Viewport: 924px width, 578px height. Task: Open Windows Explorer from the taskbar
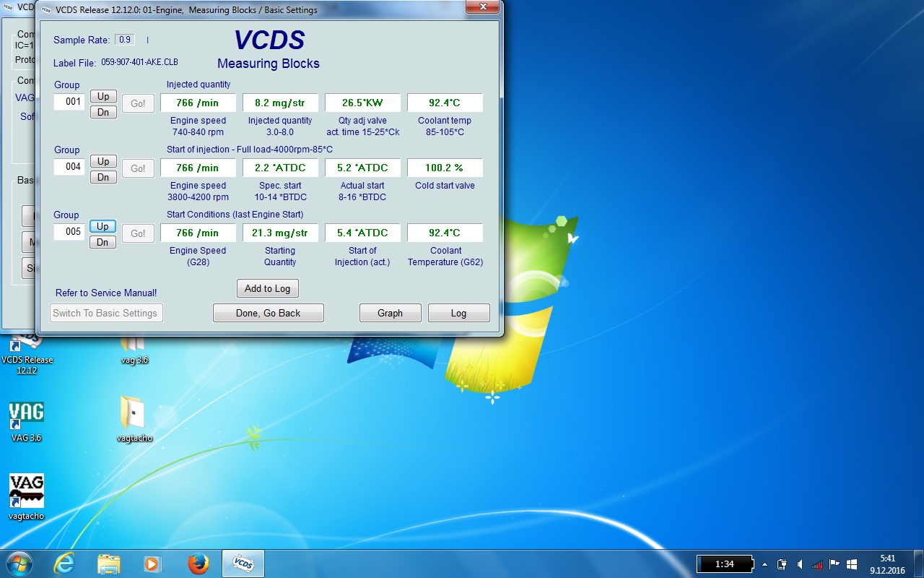[x=108, y=564]
